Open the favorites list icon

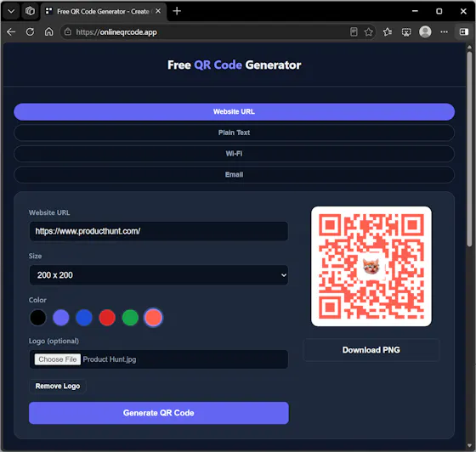pyautogui.click(x=388, y=31)
